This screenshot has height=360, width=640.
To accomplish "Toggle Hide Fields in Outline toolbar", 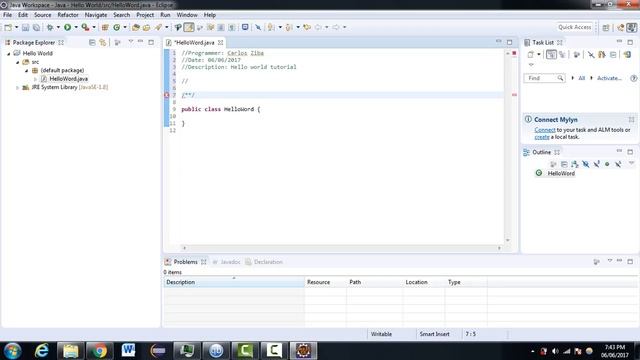I will [x=586, y=164].
